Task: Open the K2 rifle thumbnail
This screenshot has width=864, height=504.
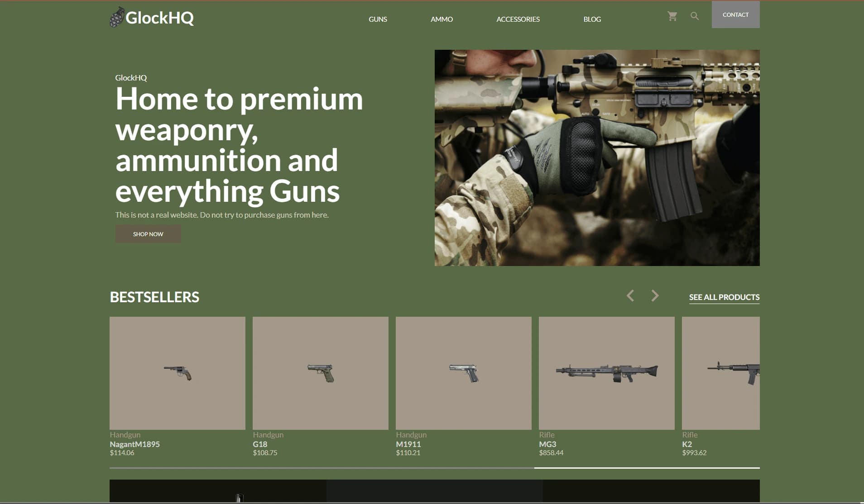Action: [721, 373]
